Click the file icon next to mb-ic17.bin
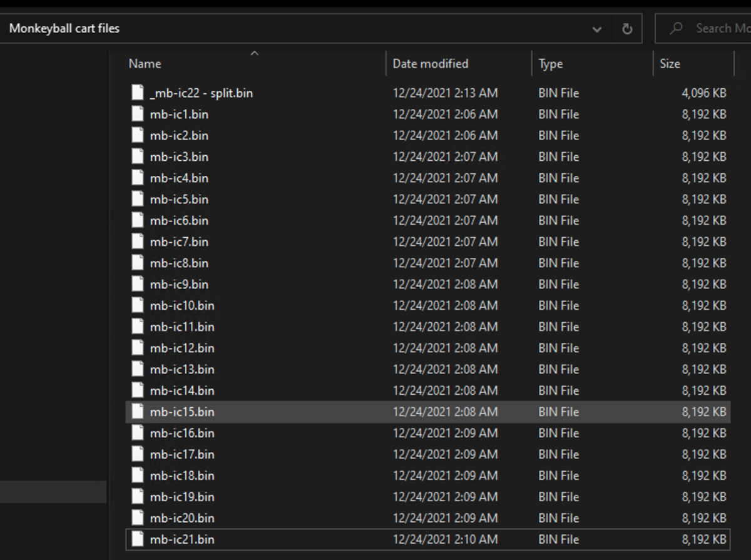Screen dimensions: 751x560 (x=138, y=454)
